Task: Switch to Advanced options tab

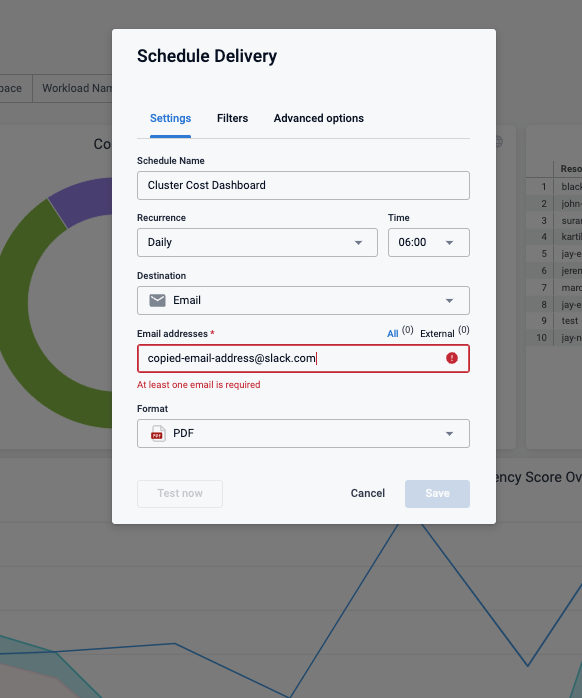Action: tap(319, 118)
